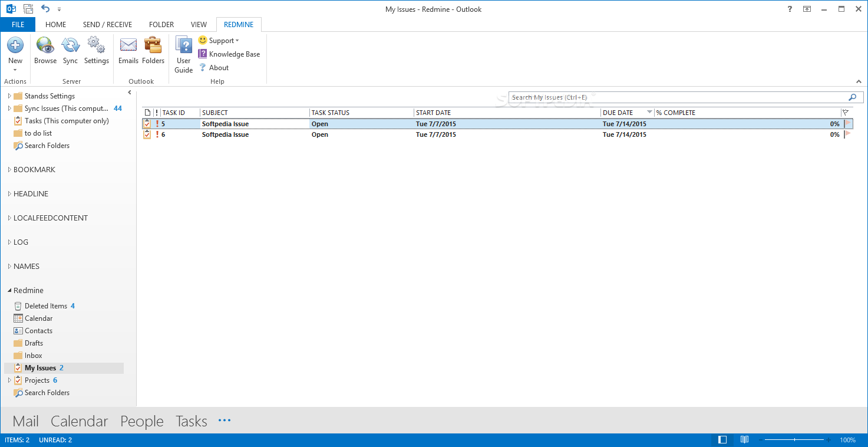Select the My Issues folder
868x447 pixels.
pos(64,368)
